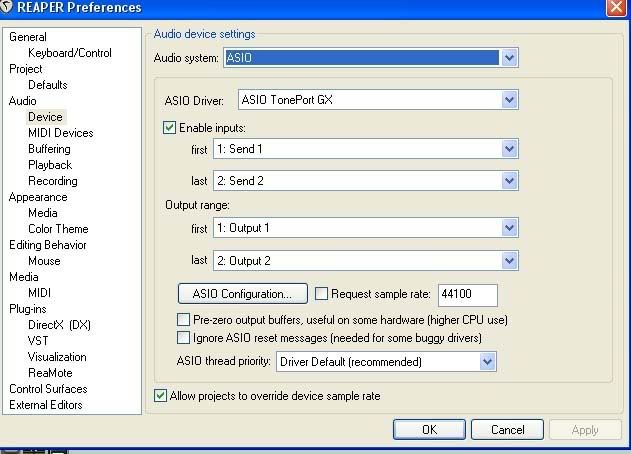Open ReaMote preferences

pyautogui.click(x=50, y=373)
